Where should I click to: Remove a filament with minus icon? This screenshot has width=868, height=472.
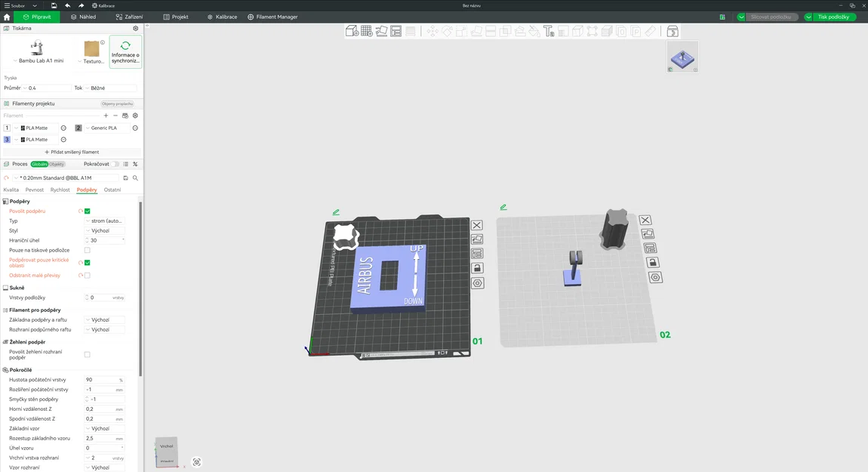tap(115, 116)
